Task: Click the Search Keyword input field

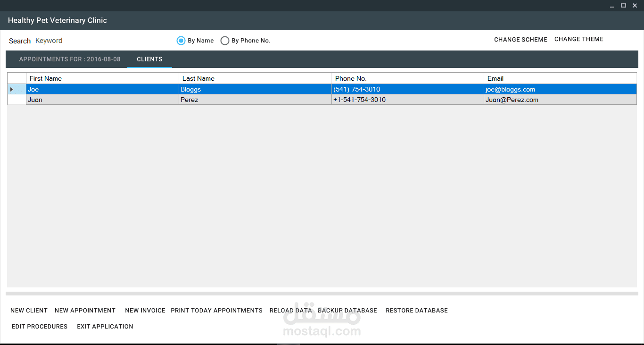Action: coord(102,41)
